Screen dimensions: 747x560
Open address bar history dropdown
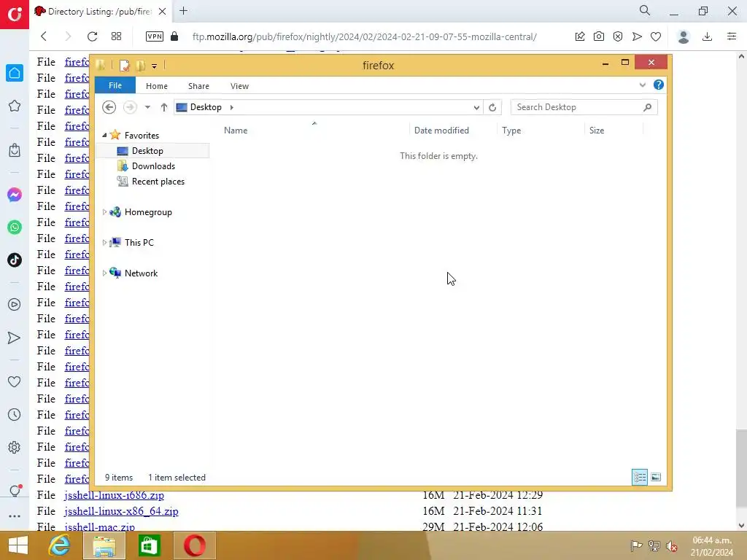[x=476, y=108]
